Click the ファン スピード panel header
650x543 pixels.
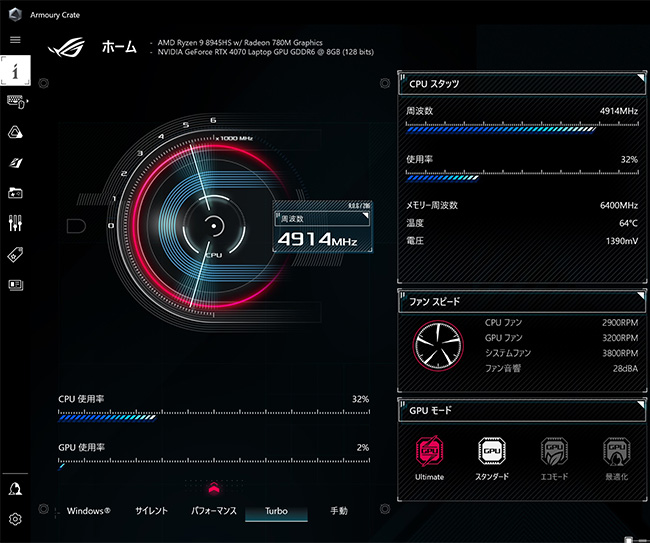click(x=522, y=301)
